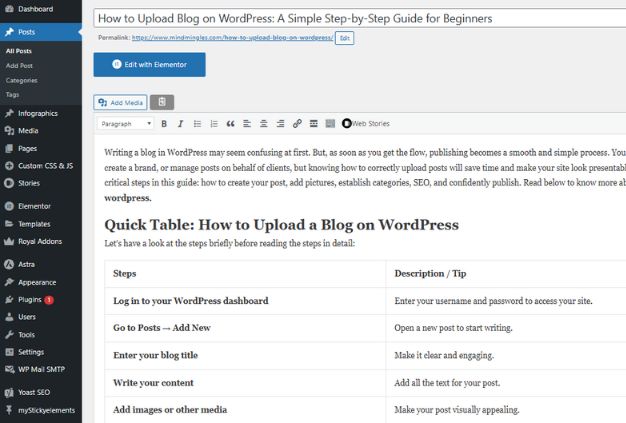This screenshot has height=423, width=626.
Task: Open Elementor in the sidebar
Action: (41, 206)
